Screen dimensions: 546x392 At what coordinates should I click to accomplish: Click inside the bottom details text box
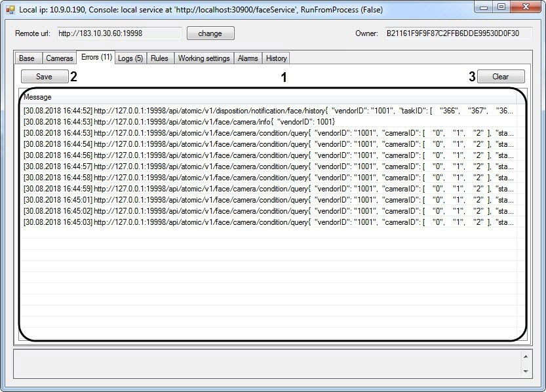point(267,364)
